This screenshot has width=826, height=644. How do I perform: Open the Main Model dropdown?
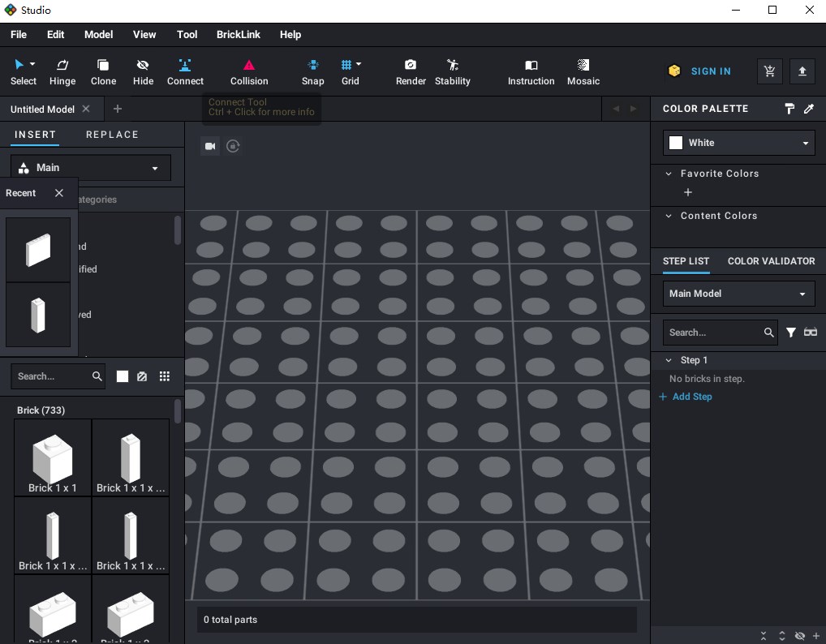point(738,294)
